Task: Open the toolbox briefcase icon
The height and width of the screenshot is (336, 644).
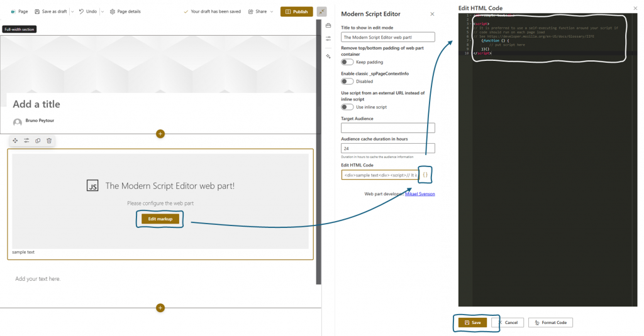Action: [328, 26]
